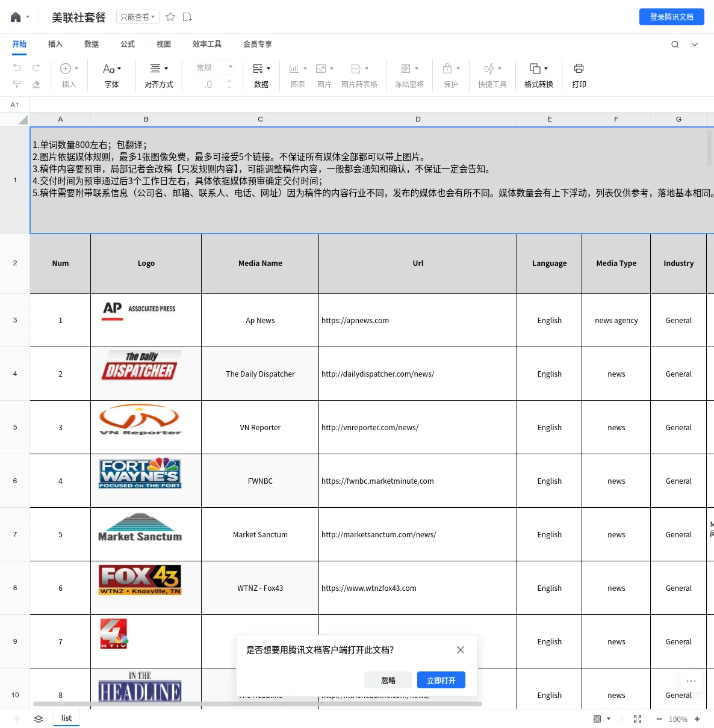Select column D header
The height and width of the screenshot is (728, 714).
(x=418, y=119)
